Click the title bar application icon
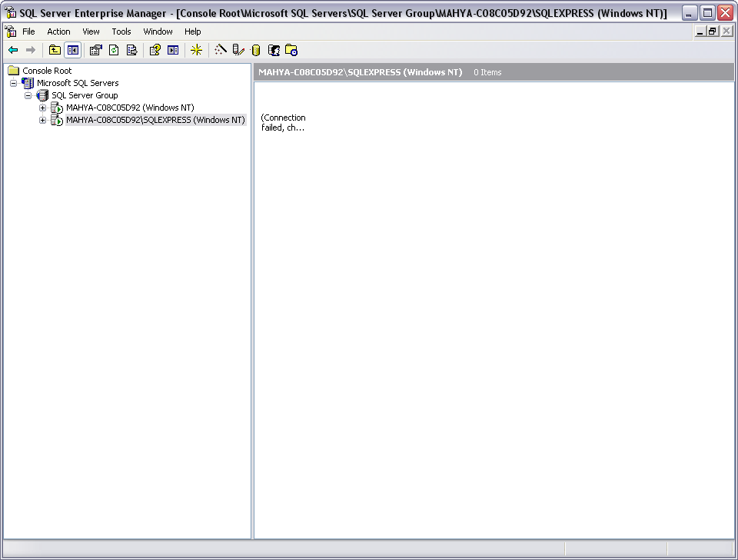This screenshot has height=560, width=738. 10,13
